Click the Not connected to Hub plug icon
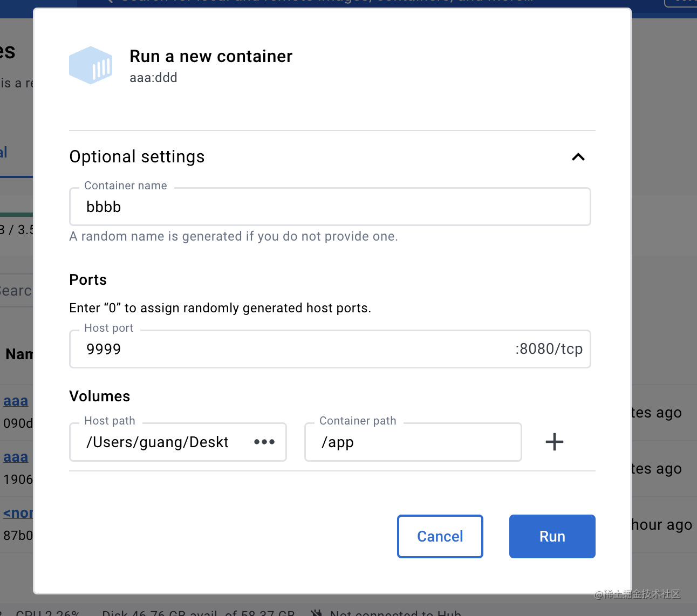This screenshot has width=697, height=616. coord(317,612)
